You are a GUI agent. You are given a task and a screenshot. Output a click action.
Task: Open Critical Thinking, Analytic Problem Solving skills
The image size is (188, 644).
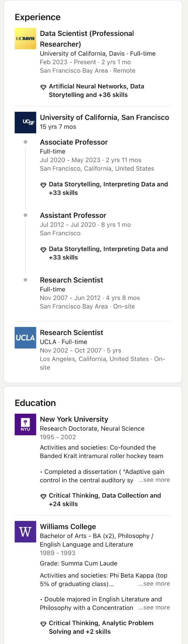(x=101, y=627)
